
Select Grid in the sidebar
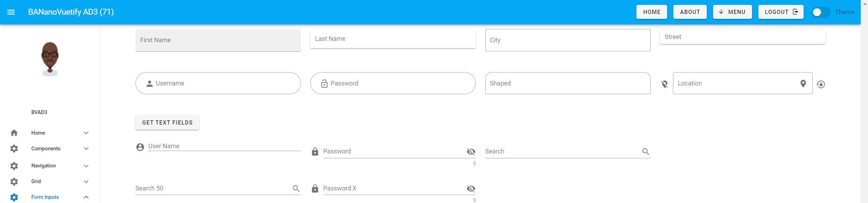[36, 181]
